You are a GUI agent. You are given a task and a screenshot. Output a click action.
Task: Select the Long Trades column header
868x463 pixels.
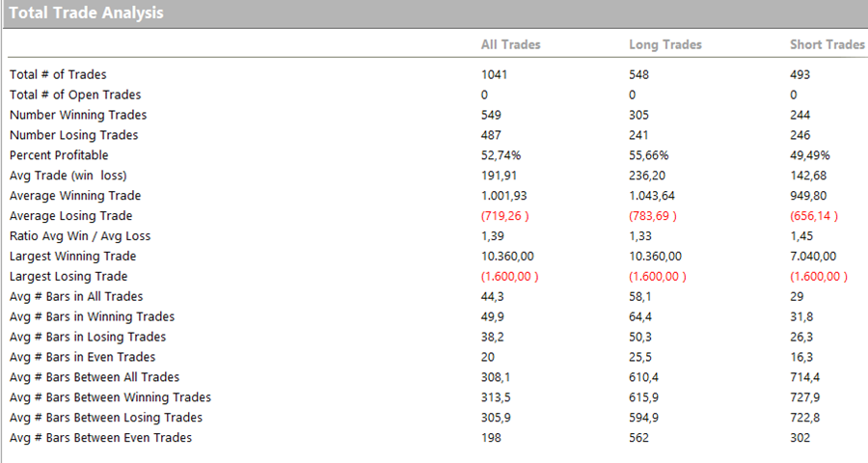(665, 44)
